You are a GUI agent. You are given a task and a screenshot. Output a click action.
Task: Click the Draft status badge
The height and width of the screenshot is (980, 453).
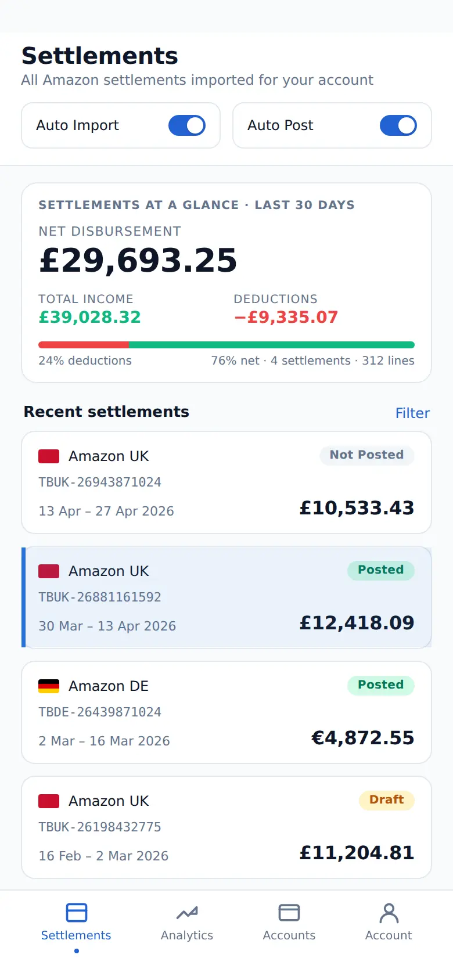[387, 800]
